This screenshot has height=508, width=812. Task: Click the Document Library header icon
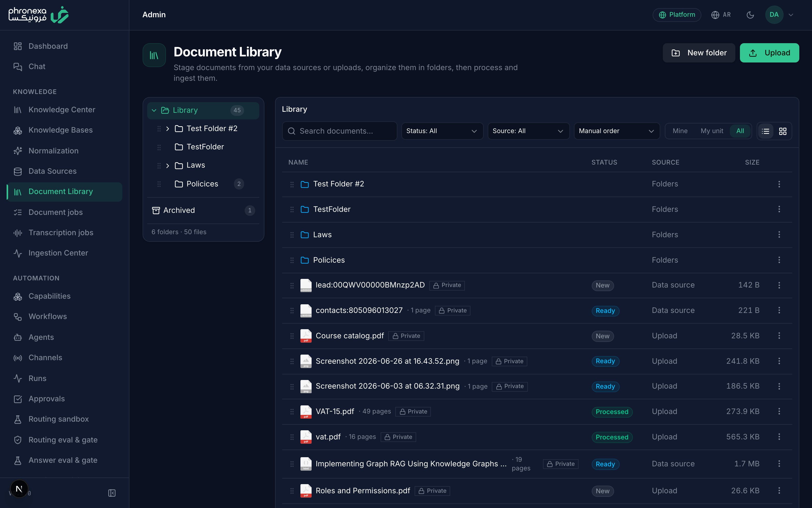(154, 55)
